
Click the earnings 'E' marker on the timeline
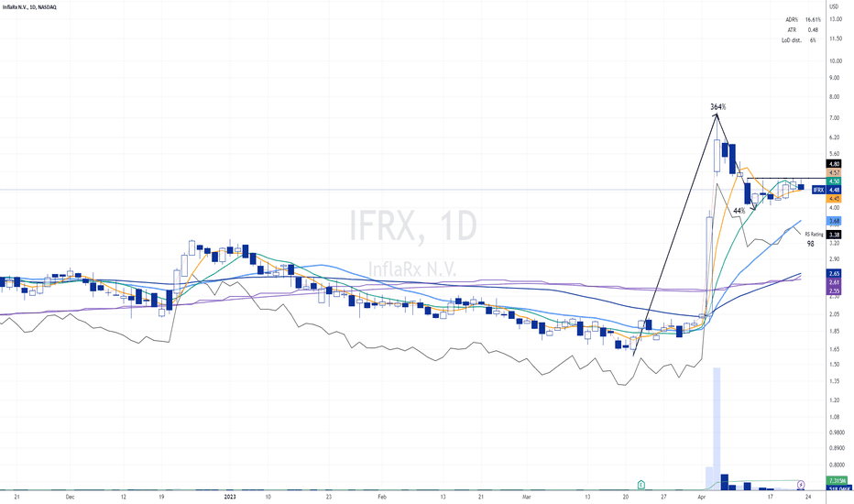641,485
